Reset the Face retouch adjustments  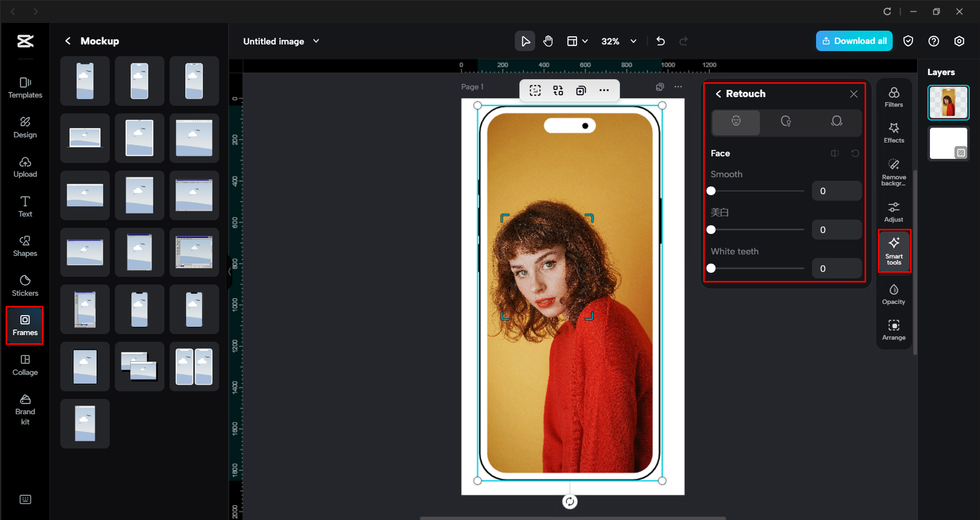tap(855, 153)
